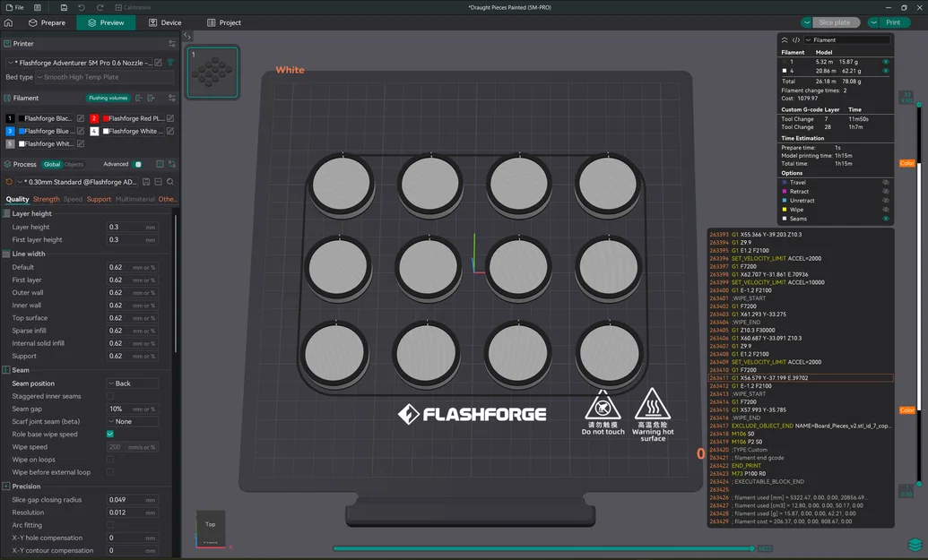Click red filament color swatch 2
Image resolution: width=928 pixels, height=560 pixels.
coord(94,118)
